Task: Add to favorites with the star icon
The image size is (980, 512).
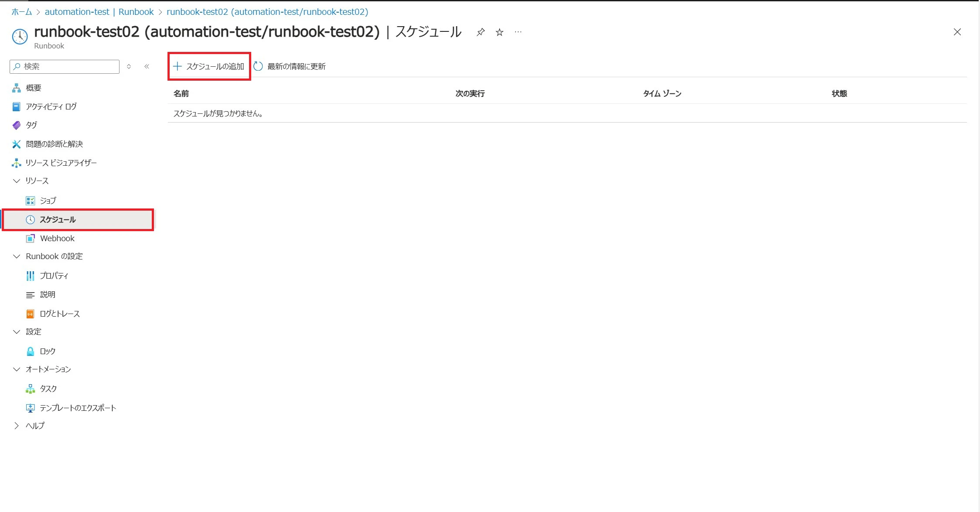Action: click(x=499, y=32)
